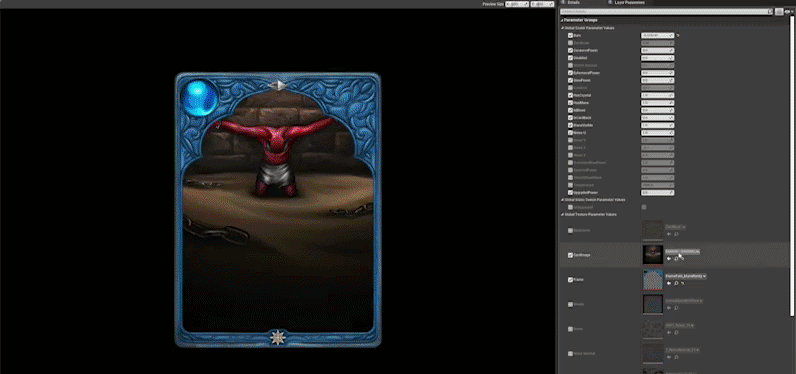Image resolution: width=796 pixels, height=374 pixels.
Task: Click the Details search box
Action: point(667,11)
